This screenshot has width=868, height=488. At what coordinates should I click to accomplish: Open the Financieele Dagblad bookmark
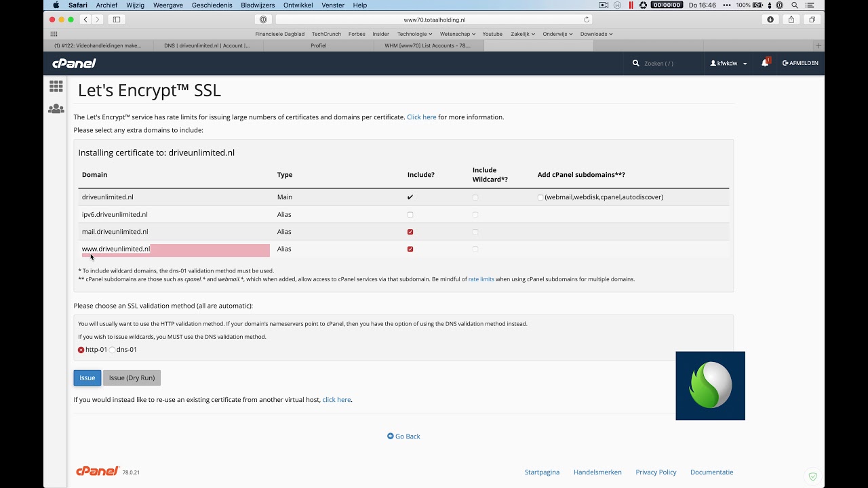pos(280,34)
